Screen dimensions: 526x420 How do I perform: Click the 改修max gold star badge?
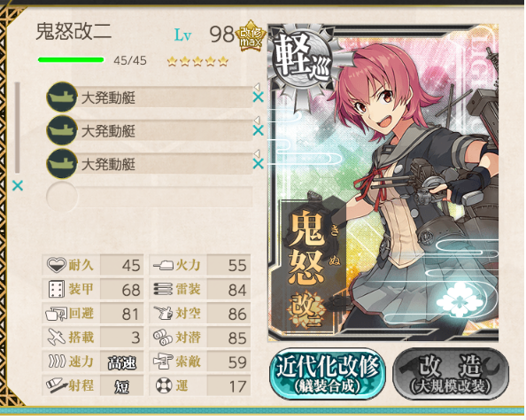251,36
